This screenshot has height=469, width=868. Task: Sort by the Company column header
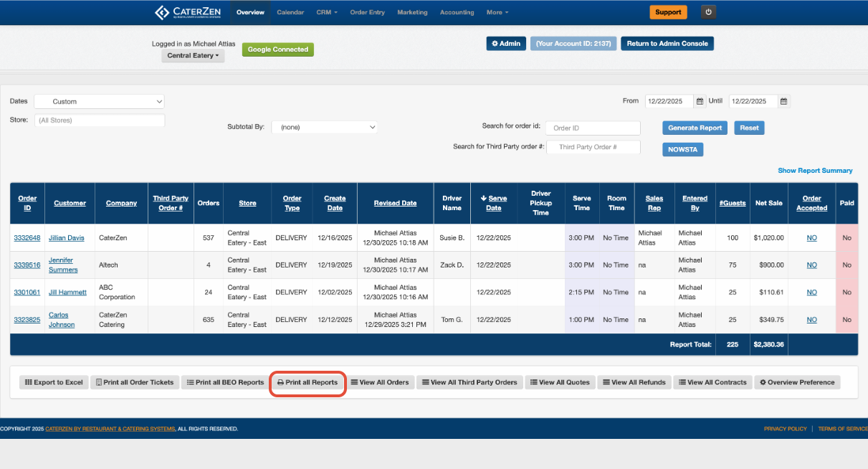click(121, 203)
